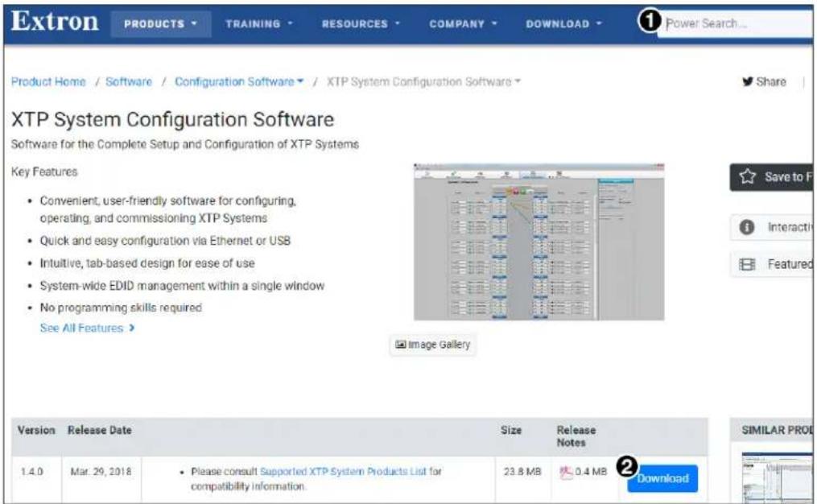Viewport: 817px width, 504px height.
Task: Open the Download menu
Action: [x=563, y=24]
